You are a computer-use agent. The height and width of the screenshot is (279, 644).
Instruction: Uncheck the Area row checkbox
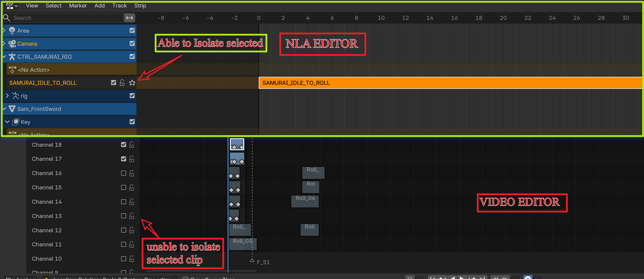coord(132,31)
